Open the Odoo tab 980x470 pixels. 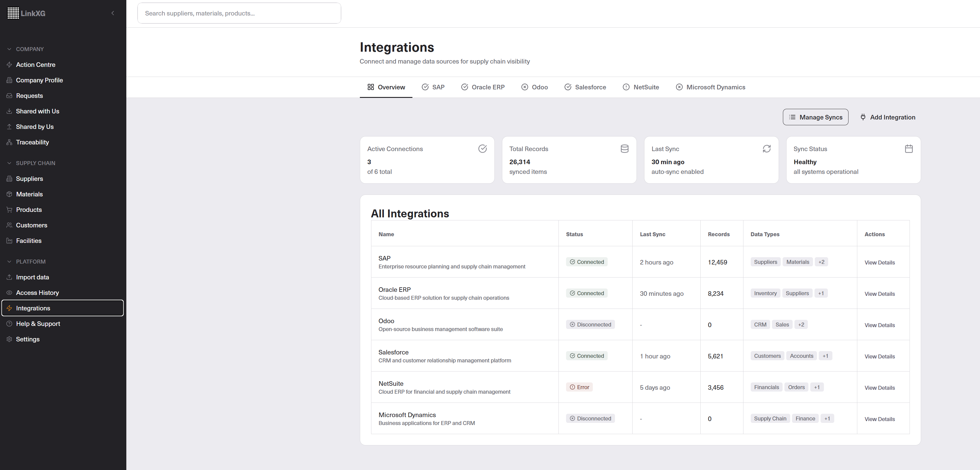pyautogui.click(x=534, y=87)
